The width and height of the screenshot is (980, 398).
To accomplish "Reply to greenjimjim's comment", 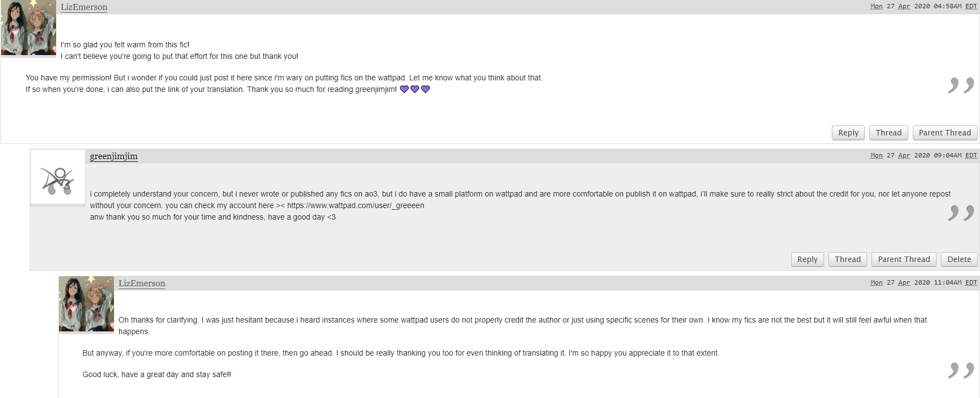I will pyautogui.click(x=808, y=259).
